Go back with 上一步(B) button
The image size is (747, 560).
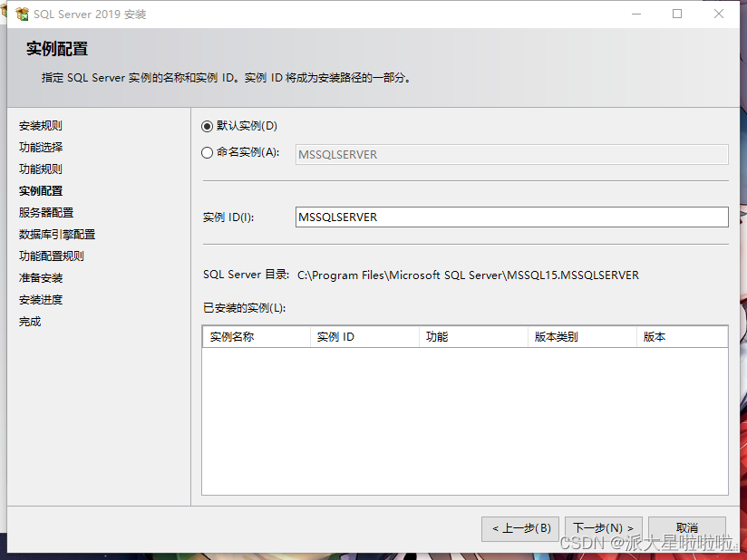coord(520,528)
